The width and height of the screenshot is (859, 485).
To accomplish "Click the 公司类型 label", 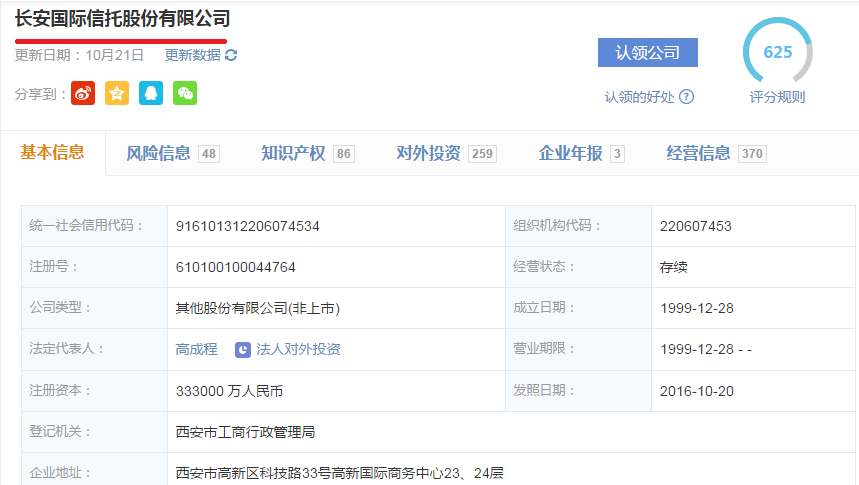I will pyautogui.click(x=60, y=308).
